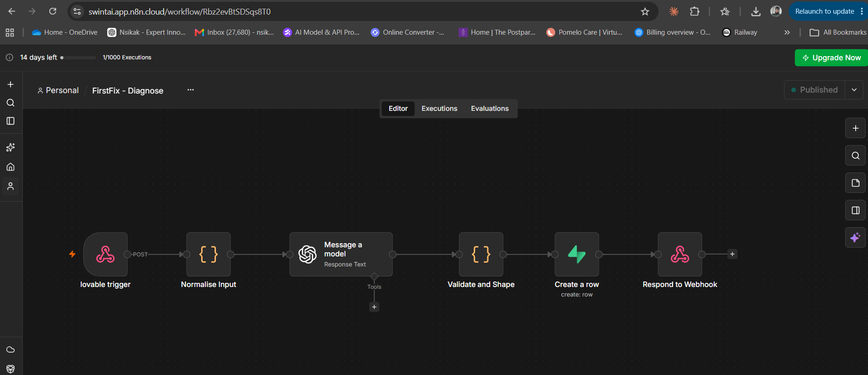Add a tool under Message a model

374,307
